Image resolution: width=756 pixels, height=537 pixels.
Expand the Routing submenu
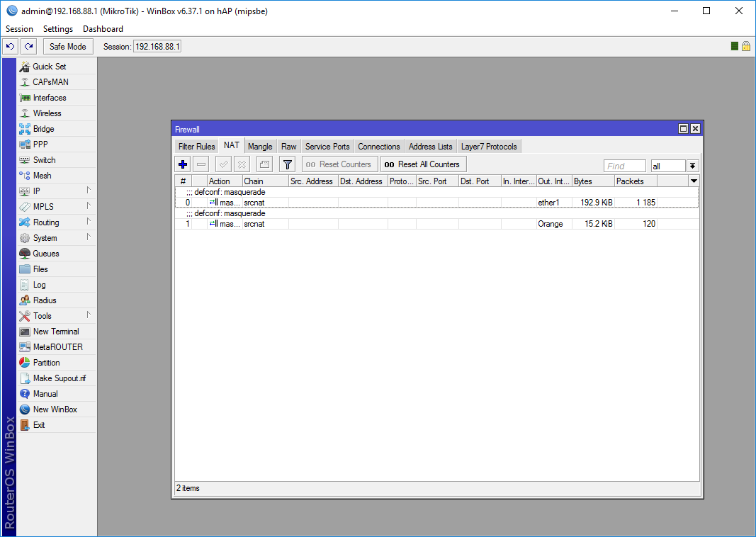pos(89,221)
